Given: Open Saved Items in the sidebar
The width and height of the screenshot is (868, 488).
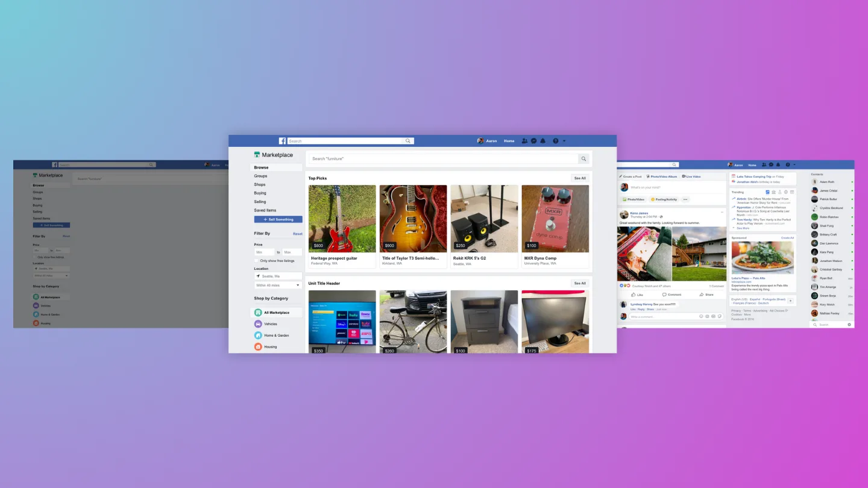Looking at the screenshot, I should pyautogui.click(x=265, y=210).
